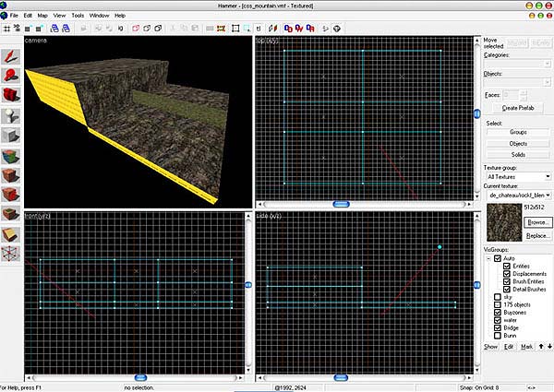Viewport: 554px width, 392px height.
Task: Enable the sky visgroup checkbox
Action: [x=497, y=297]
